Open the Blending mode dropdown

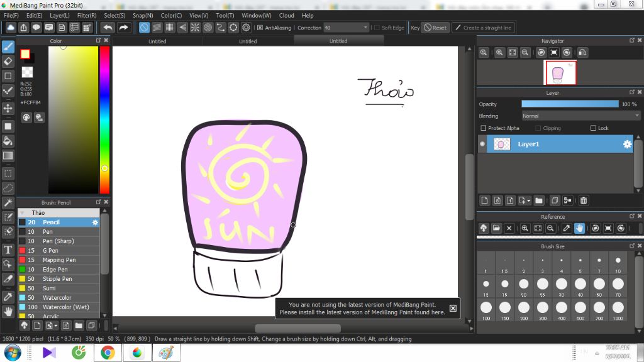[580, 116]
